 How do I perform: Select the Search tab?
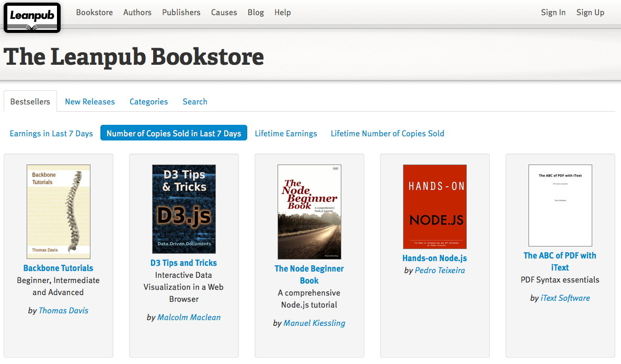(195, 102)
